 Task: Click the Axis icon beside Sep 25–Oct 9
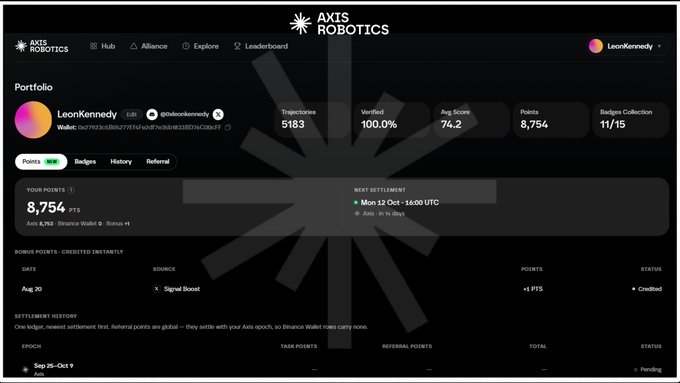[x=25, y=370]
